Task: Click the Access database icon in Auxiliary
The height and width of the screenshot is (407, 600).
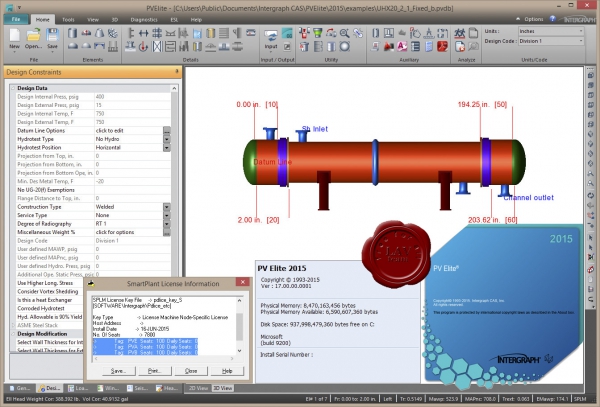Action: click(x=402, y=46)
